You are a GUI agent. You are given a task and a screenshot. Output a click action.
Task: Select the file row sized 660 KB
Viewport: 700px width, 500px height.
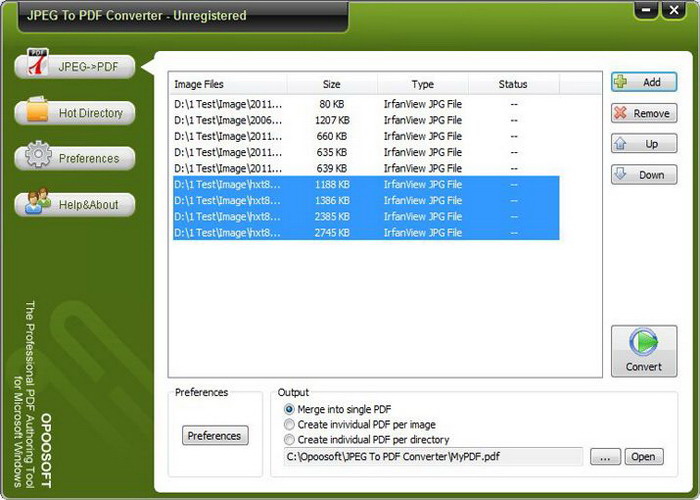[x=366, y=136]
